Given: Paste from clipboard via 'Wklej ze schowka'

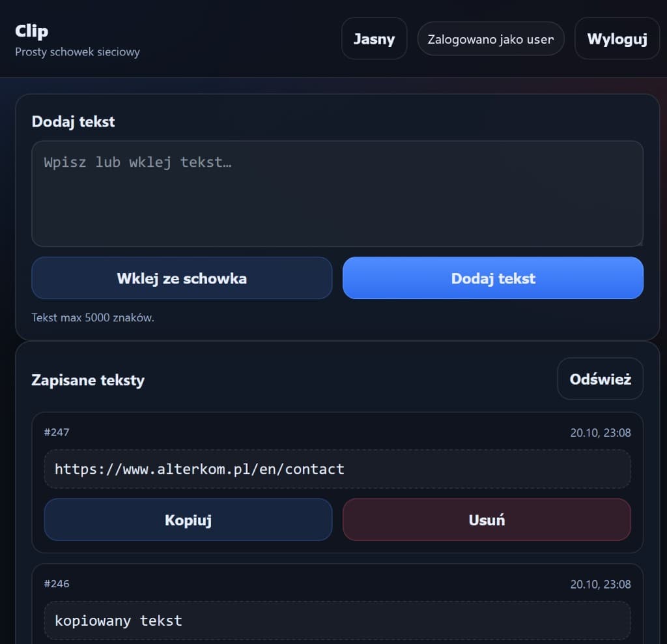Looking at the screenshot, I should coord(182,278).
